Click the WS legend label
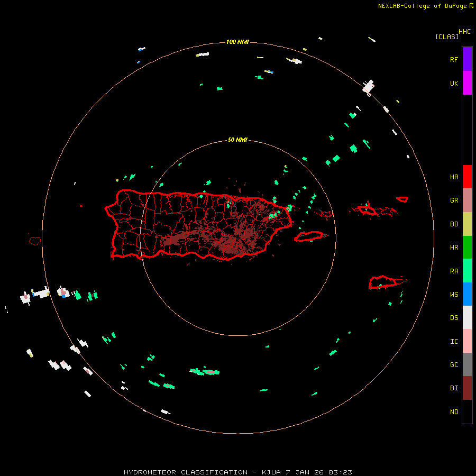The image size is (476, 476). pyautogui.click(x=454, y=294)
